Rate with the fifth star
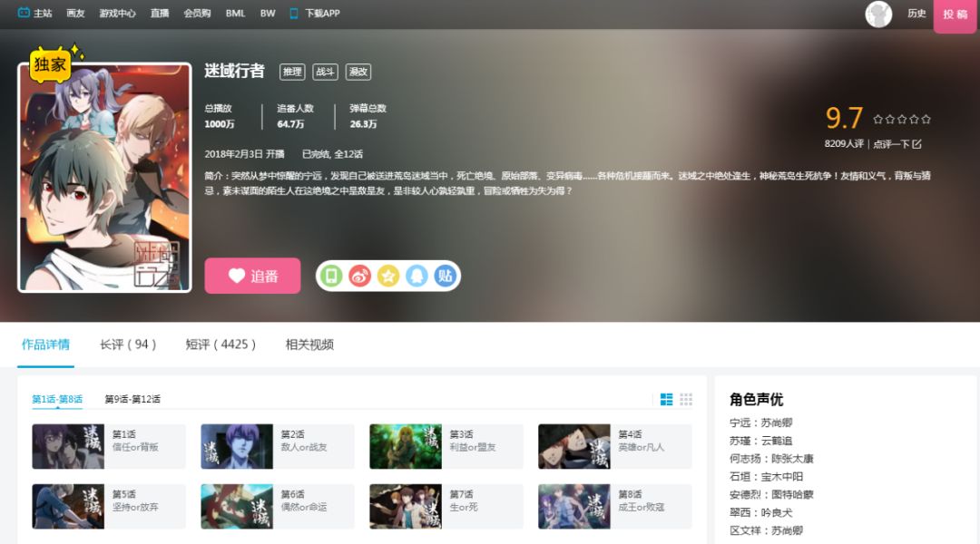 tap(926, 119)
